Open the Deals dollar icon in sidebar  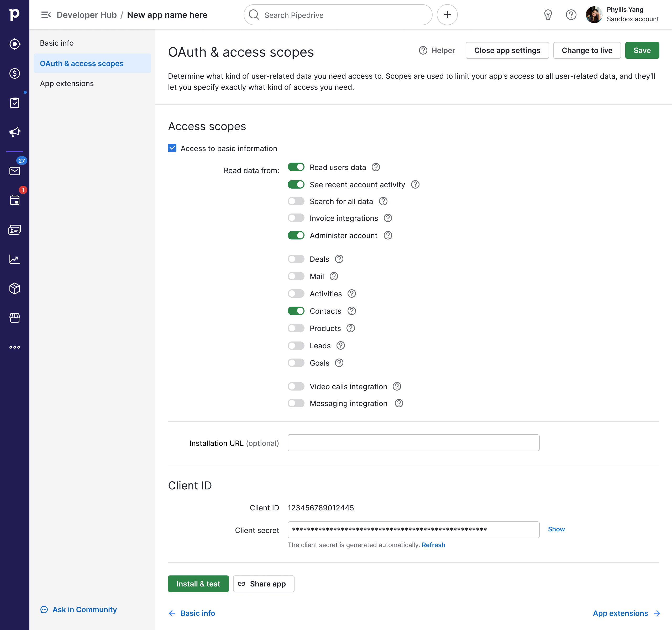pyautogui.click(x=14, y=73)
